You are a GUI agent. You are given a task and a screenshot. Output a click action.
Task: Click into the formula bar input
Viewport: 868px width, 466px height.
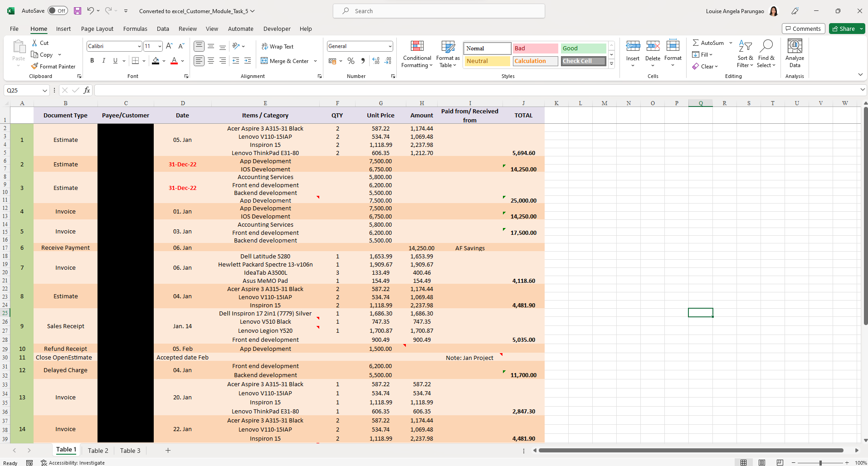point(476,90)
